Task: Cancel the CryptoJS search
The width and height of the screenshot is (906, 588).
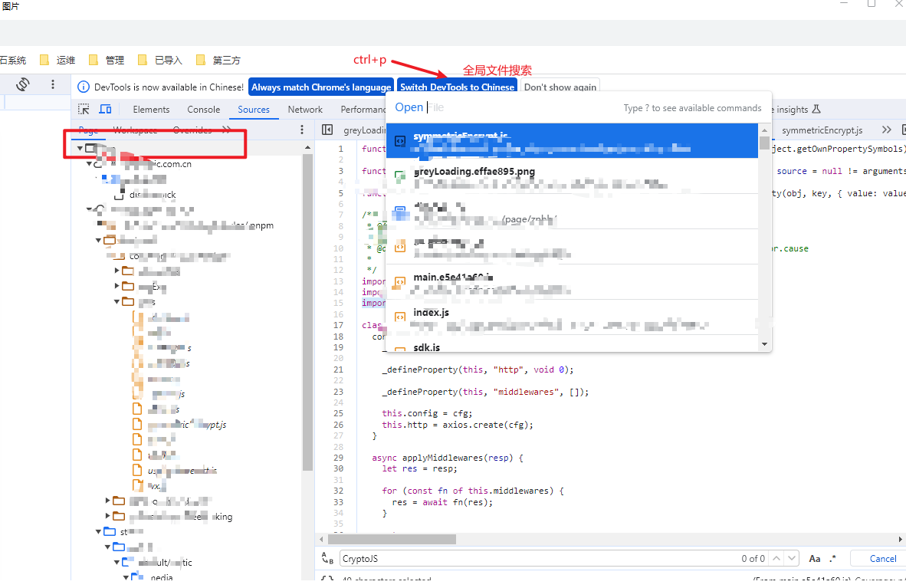Action: tap(883, 559)
